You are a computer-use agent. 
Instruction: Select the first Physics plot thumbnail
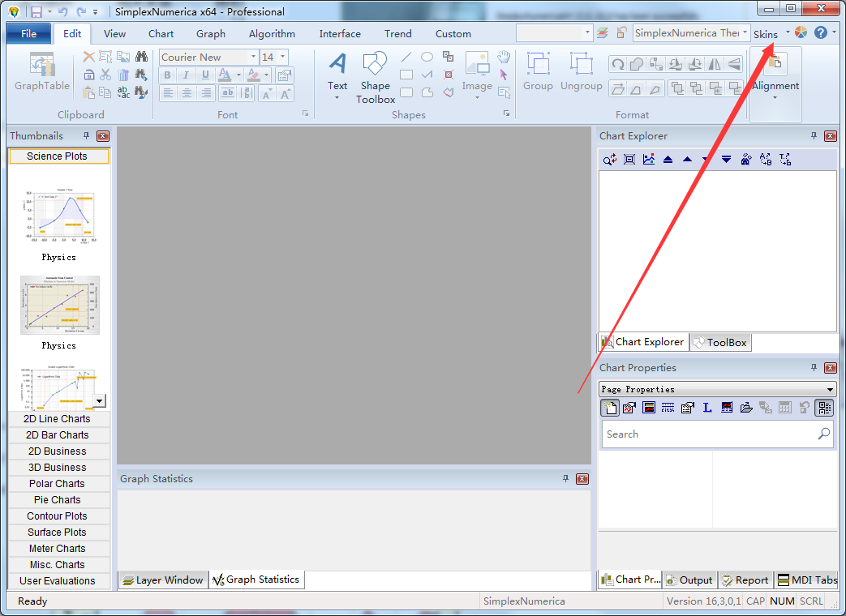click(x=59, y=216)
